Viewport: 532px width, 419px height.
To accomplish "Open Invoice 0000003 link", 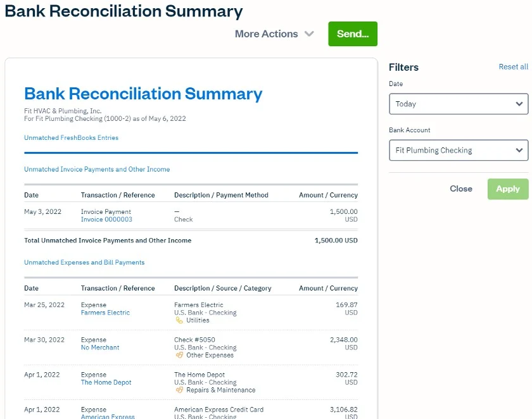I will click(106, 220).
